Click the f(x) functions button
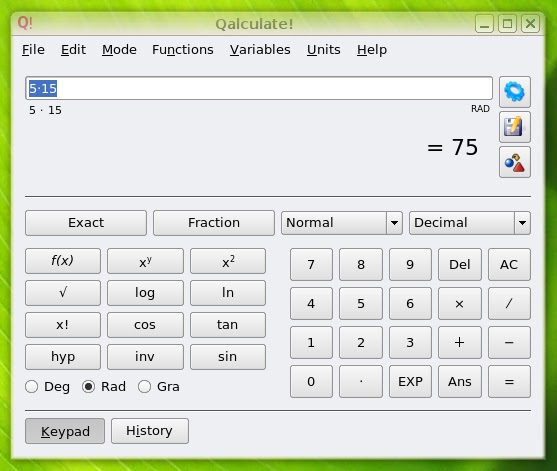 [63, 261]
